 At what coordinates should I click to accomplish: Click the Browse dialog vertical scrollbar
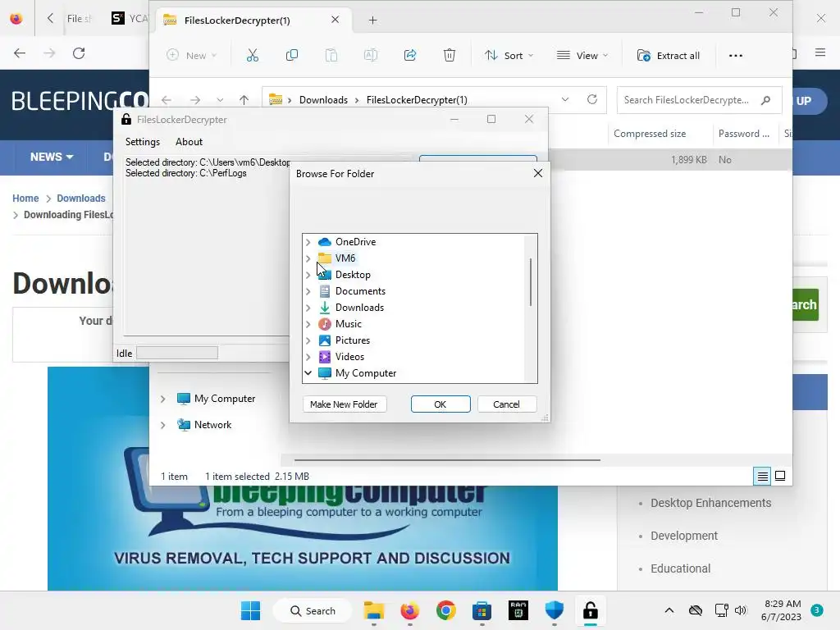[531, 282]
